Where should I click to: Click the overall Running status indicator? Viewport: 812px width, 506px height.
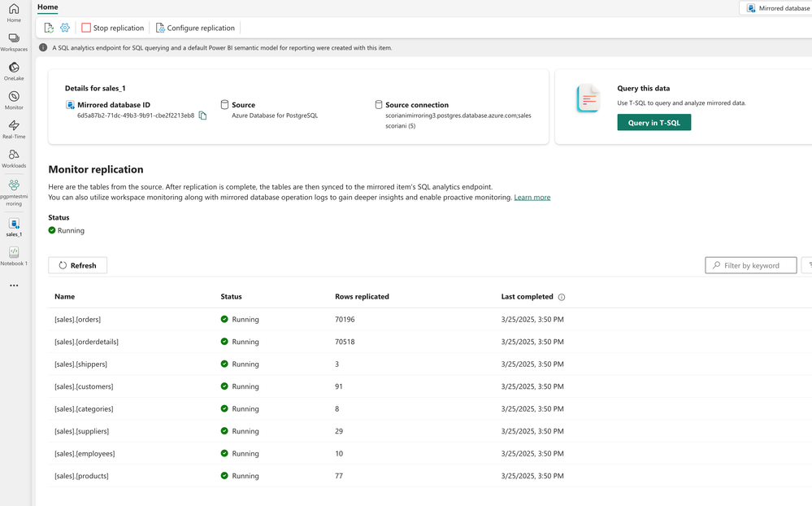click(x=67, y=230)
